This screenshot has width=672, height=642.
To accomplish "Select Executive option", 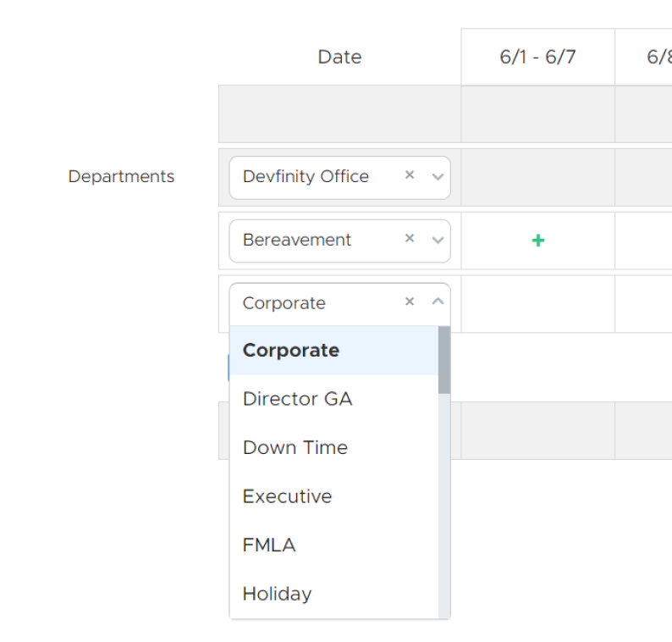I will (x=287, y=496).
